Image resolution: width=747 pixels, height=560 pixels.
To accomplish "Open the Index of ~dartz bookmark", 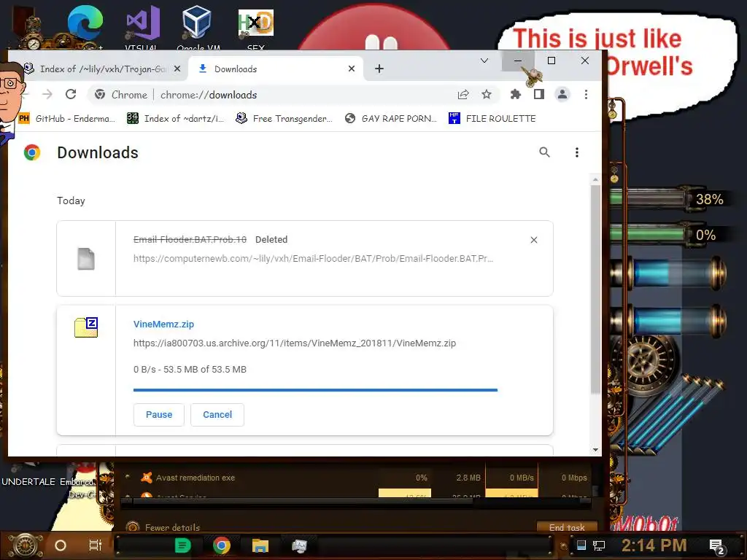I will (176, 119).
